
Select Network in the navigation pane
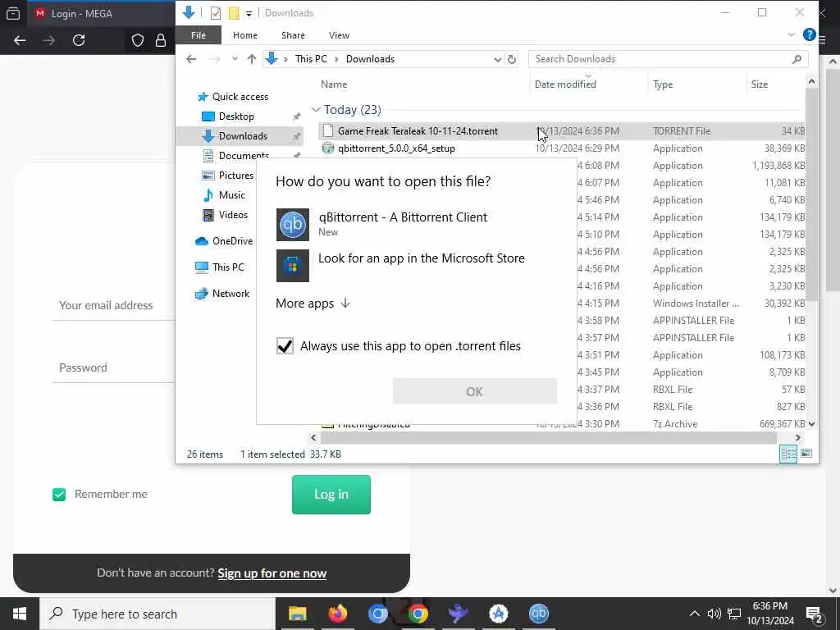pos(231,294)
